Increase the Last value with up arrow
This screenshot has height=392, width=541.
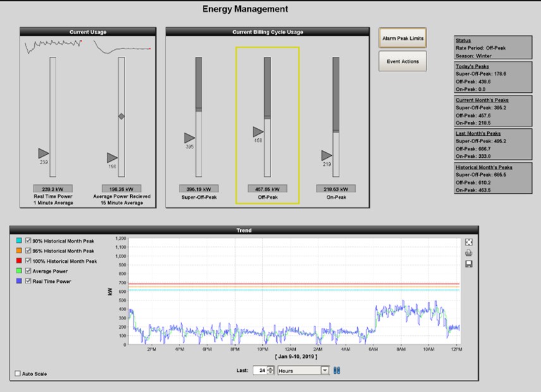click(270, 368)
